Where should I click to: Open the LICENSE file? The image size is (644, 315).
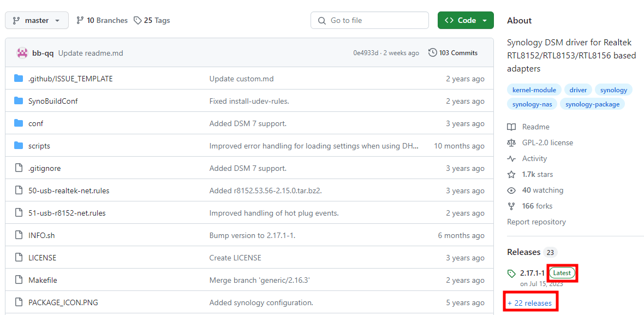43,258
